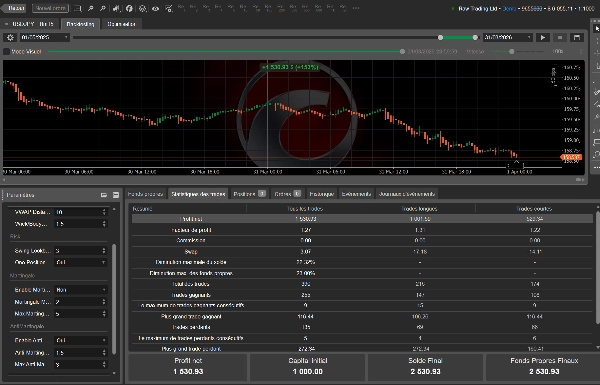Open the toolbar overflow three-dots
Screen dimensions: 600x385
point(355,8)
